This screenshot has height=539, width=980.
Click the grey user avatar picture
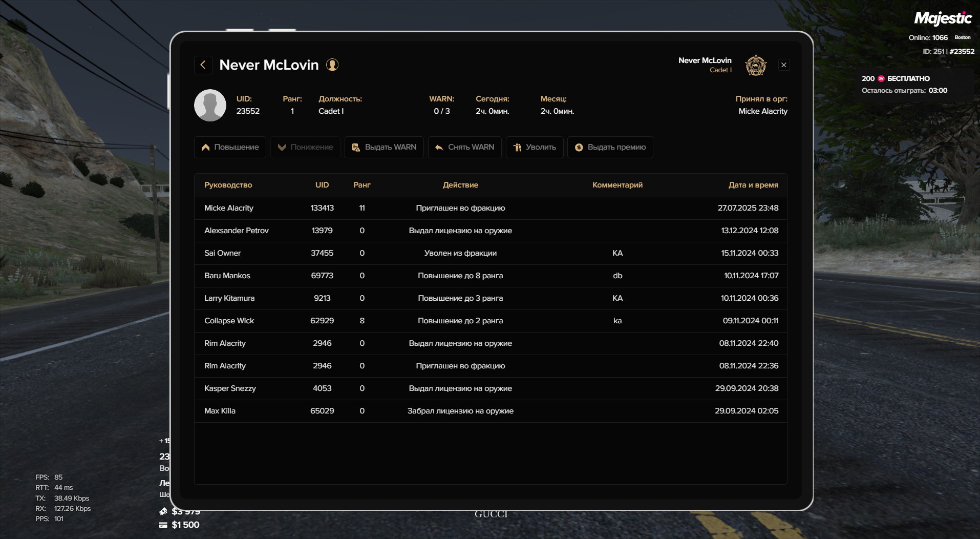pyautogui.click(x=210, y=105)
